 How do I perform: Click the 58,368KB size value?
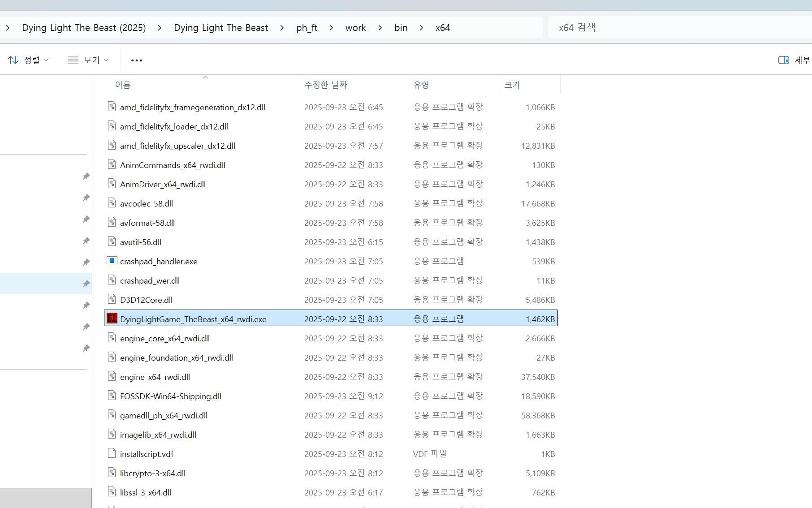click(x=538, y=415)
